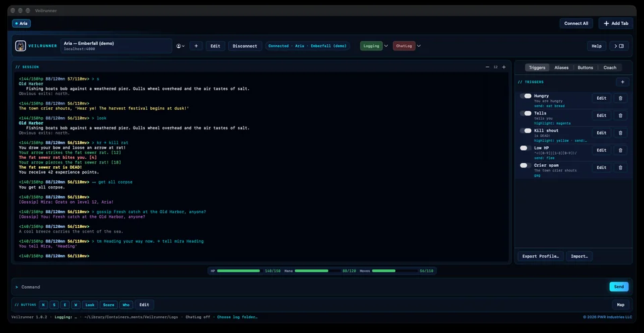Decrease session font size with minus icon
Viewport: 644px width, 333px height.
pyautogui.click(x=487, y=67)
